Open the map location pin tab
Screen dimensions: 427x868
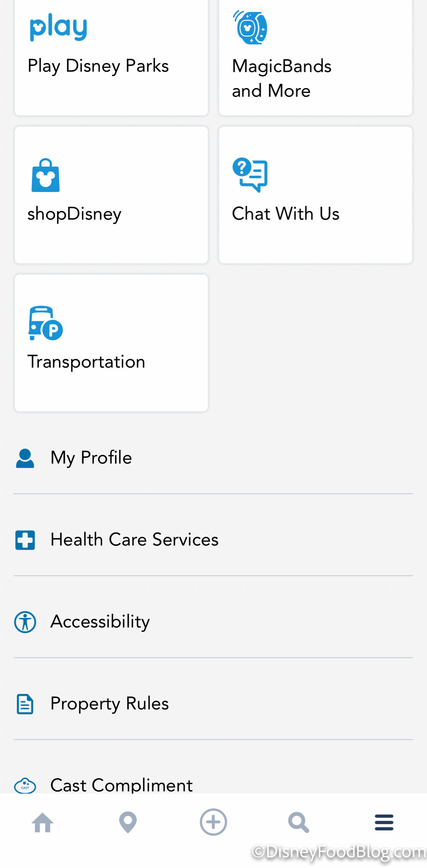(x=128, y=822)
